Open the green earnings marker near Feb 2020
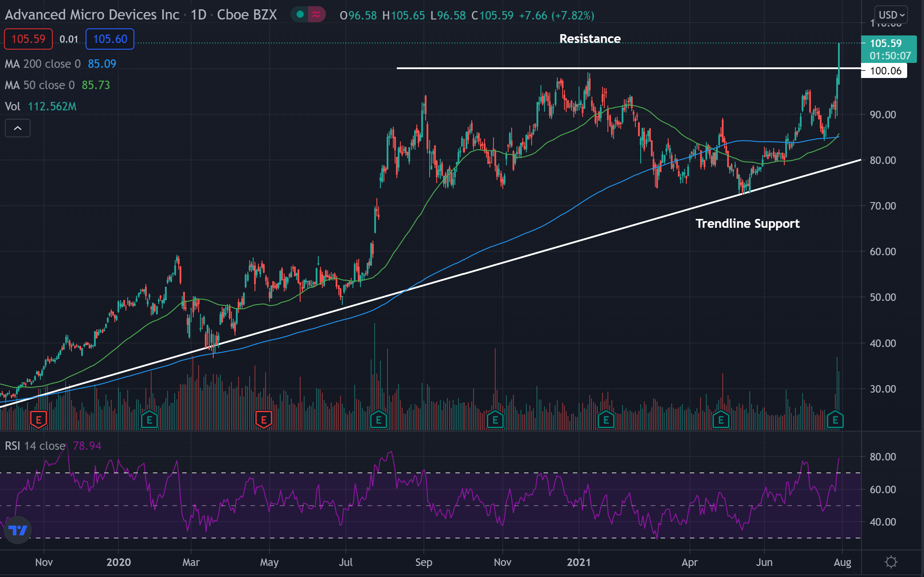 point(149,419)
